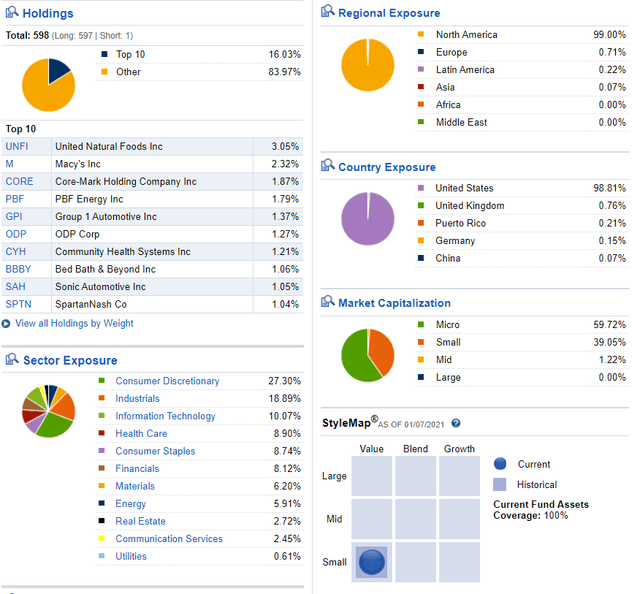The height and width of the screenshot is (594, 640).
Task: Click the Puerto Rico country row label
Action: point(460,223)
